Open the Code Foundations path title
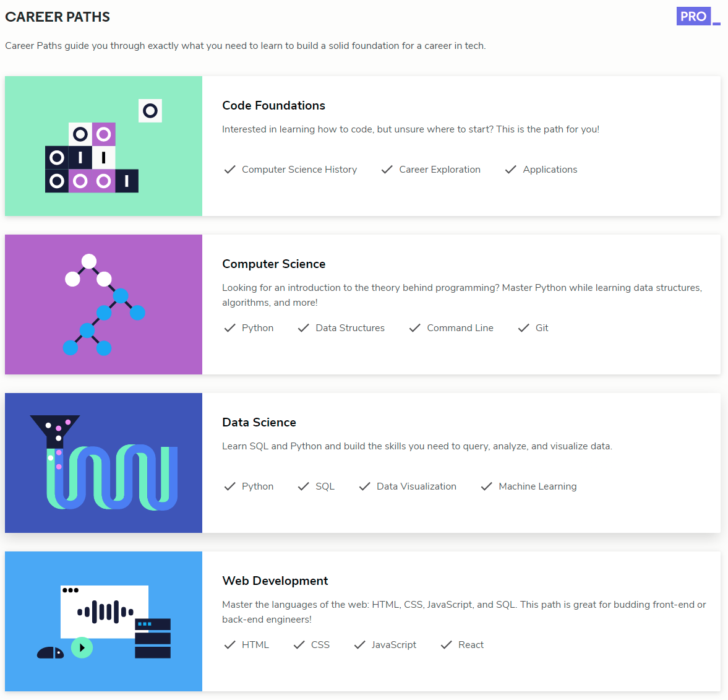 coord(273,106)
